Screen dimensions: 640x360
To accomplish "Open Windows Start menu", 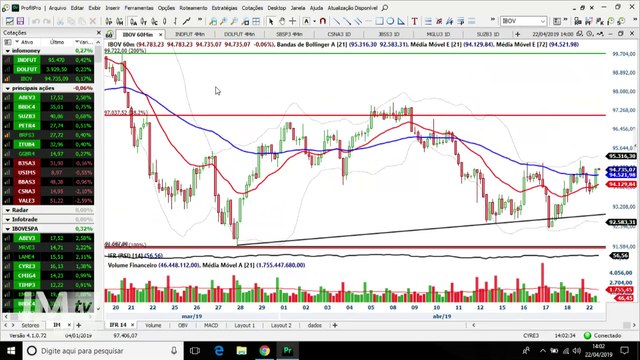I will (10, 351).
